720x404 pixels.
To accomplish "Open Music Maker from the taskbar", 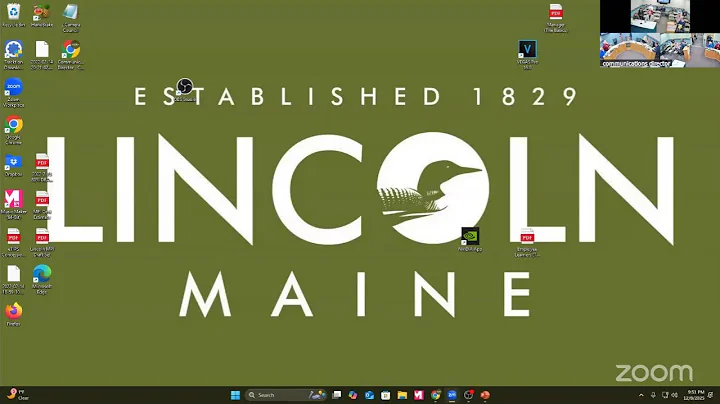I will click(419, 395).
